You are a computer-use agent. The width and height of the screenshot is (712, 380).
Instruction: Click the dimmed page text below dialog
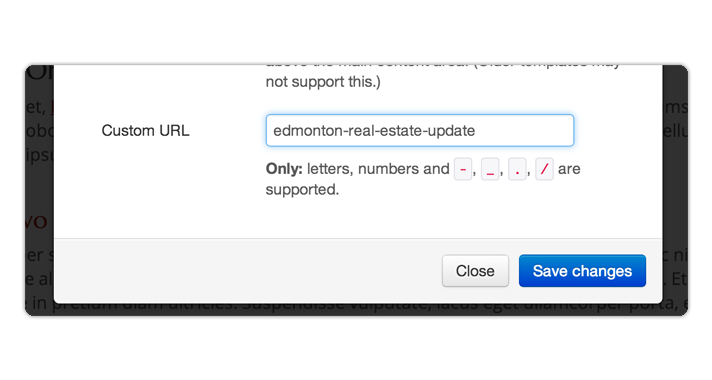click(x=358, y=309)
